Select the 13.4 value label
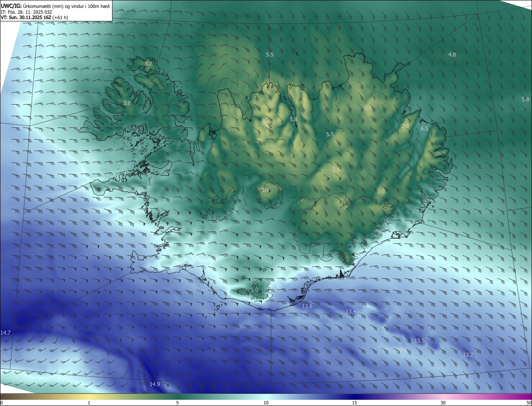Screen dimensions: 532x406 tap(351, 311)
